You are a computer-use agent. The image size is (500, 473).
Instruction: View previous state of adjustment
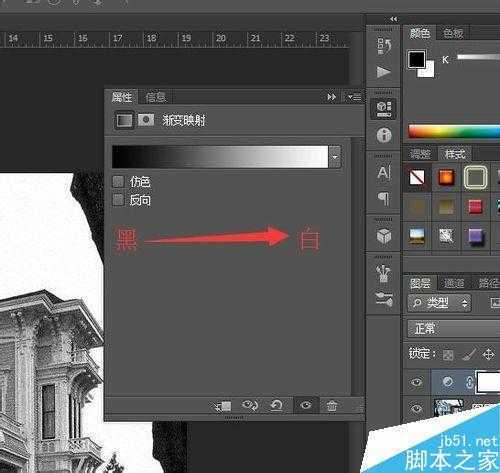(250, 406)
